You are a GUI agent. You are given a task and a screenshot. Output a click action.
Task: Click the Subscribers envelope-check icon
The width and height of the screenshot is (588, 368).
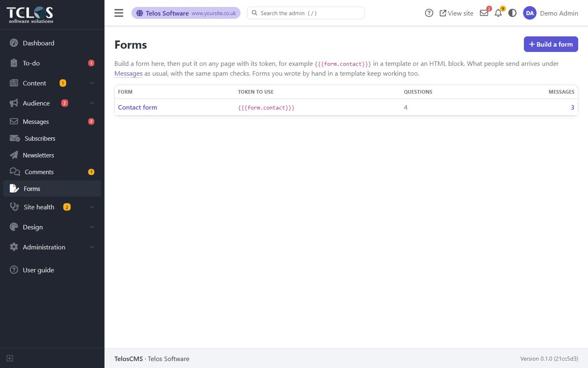point(15,138)
